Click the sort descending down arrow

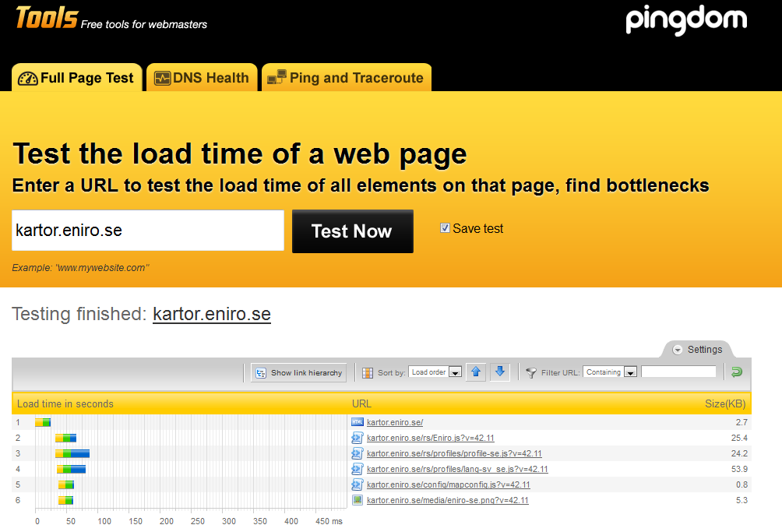coord(500,372)
